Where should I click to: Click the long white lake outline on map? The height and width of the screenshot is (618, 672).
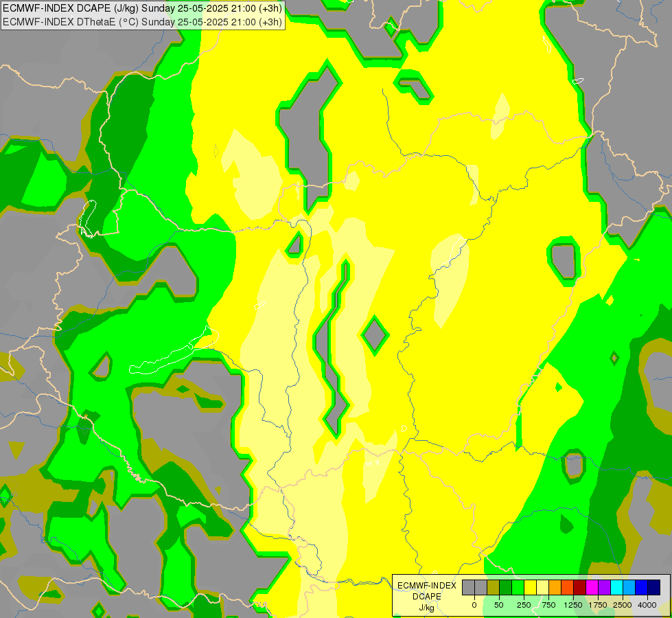(174, 352)
